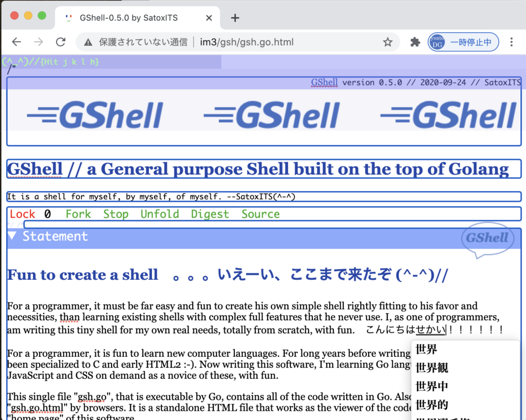The image size is (526, 420).
Task: Click the browser back arrow
Action: coord(16,42)
